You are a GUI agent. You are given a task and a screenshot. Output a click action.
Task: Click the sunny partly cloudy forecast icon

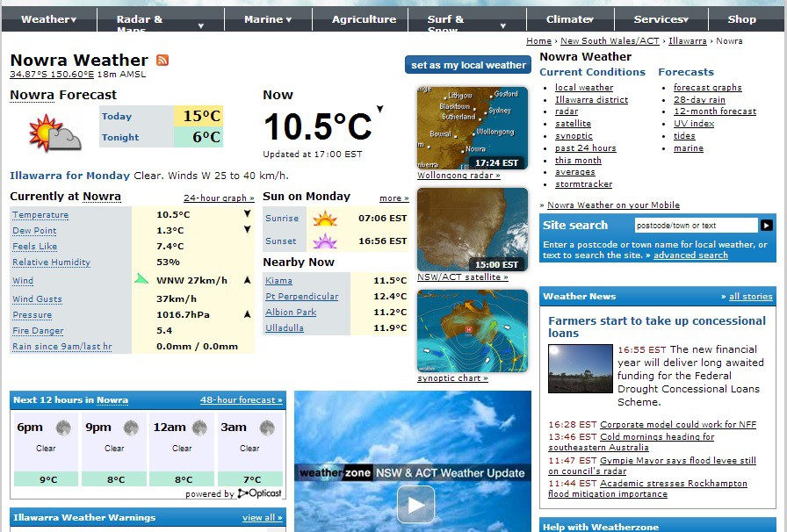(x=54, y=133)
